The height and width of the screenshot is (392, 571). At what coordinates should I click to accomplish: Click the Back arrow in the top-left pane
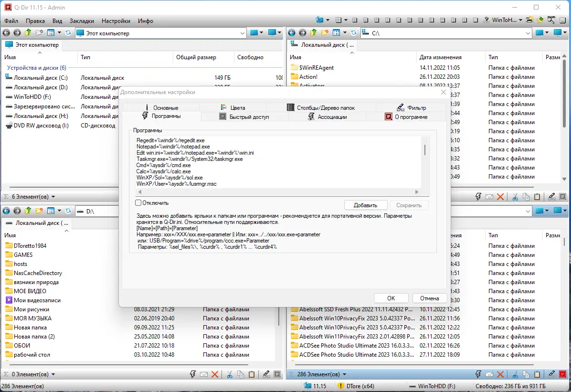(6, 33)
